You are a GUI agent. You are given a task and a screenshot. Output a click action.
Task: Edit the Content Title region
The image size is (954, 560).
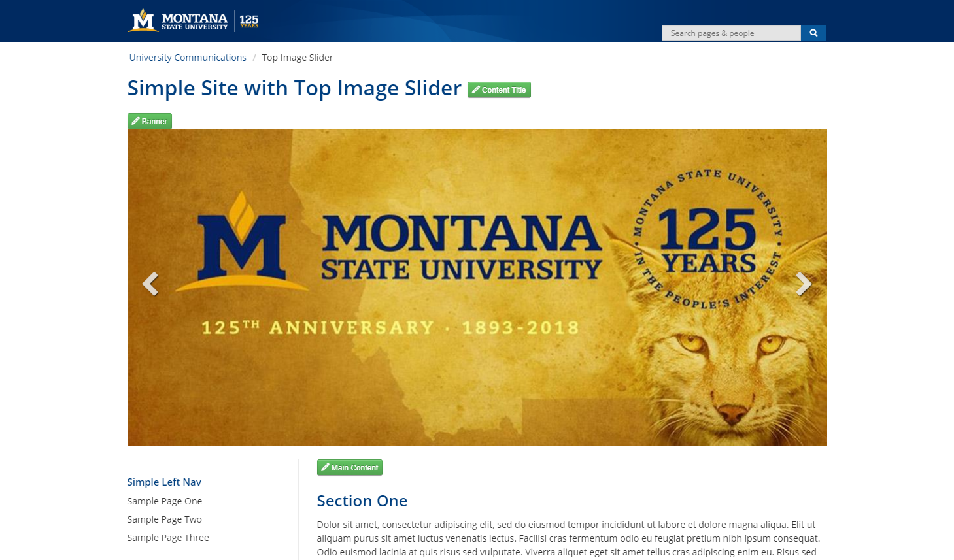point(499,90)
